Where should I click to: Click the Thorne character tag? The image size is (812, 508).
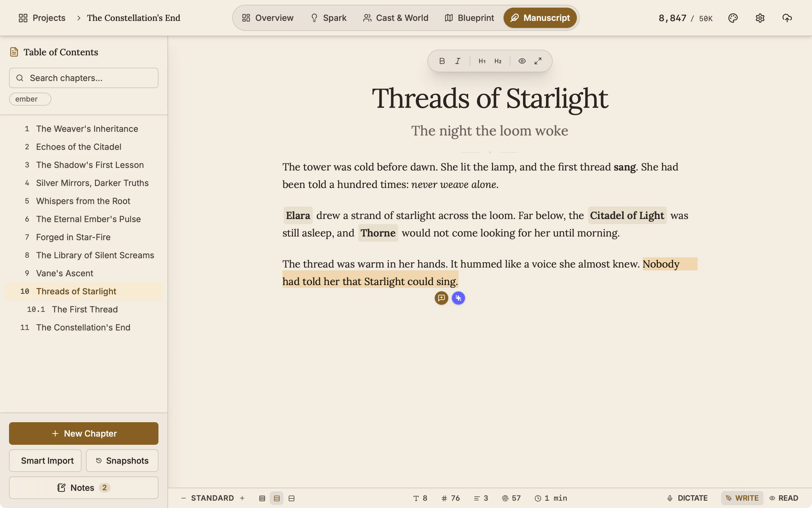[x=378, y=233]
